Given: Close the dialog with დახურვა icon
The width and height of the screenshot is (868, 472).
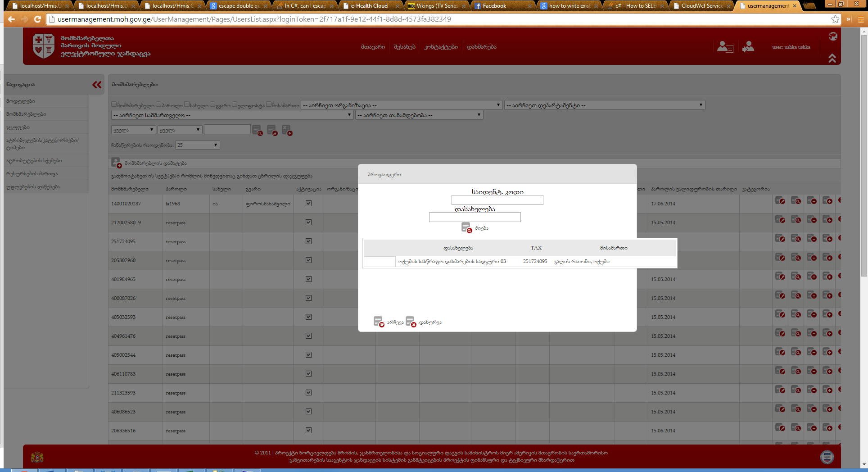Looking at the screenshot, I should [411, 322].
